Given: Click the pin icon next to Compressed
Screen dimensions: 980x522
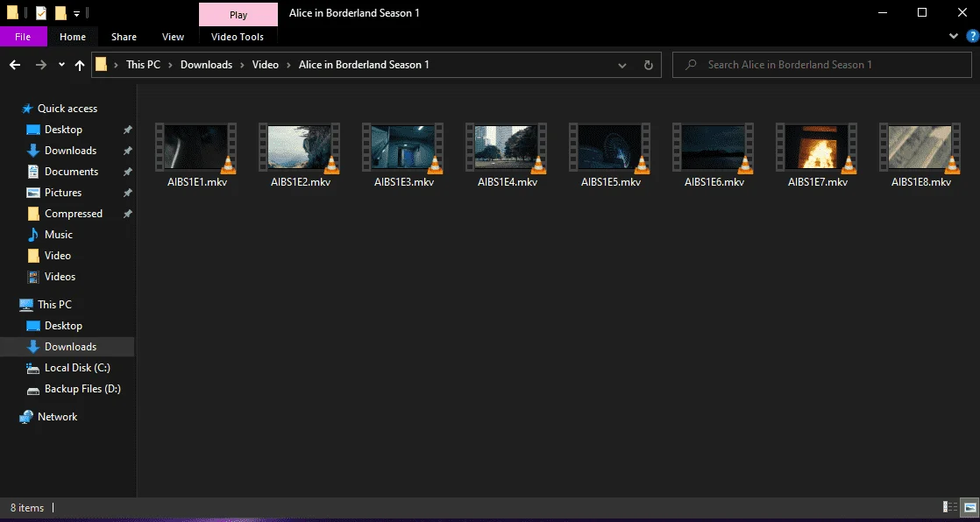Looking at the screenshot, I should coord(127,214).
